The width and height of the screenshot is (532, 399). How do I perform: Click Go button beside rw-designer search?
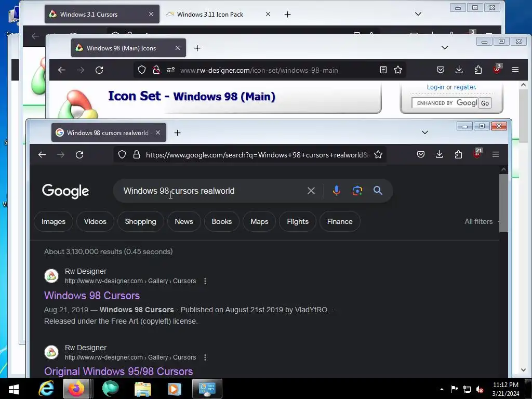(485, 103)
